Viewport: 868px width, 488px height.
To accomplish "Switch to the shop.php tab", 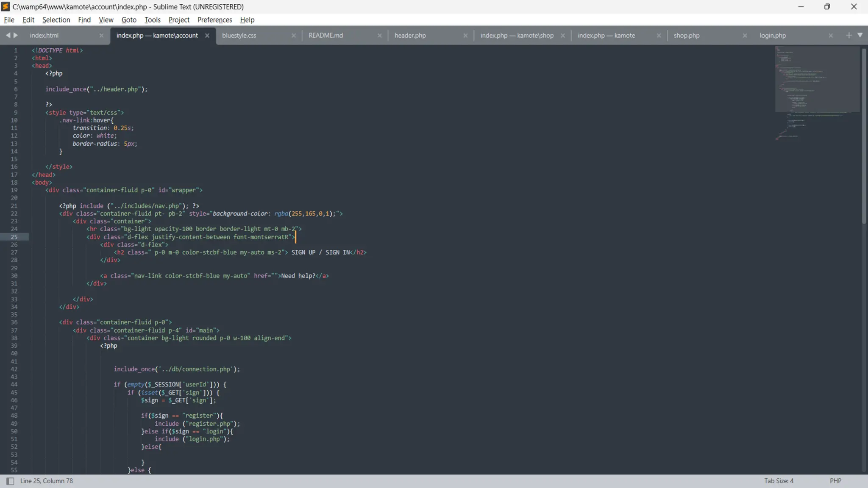I will [x=686, y=36].
